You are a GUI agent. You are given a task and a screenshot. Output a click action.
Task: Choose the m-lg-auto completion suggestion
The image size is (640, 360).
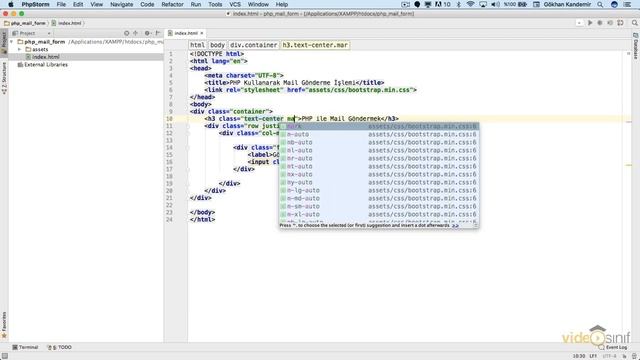379,191
